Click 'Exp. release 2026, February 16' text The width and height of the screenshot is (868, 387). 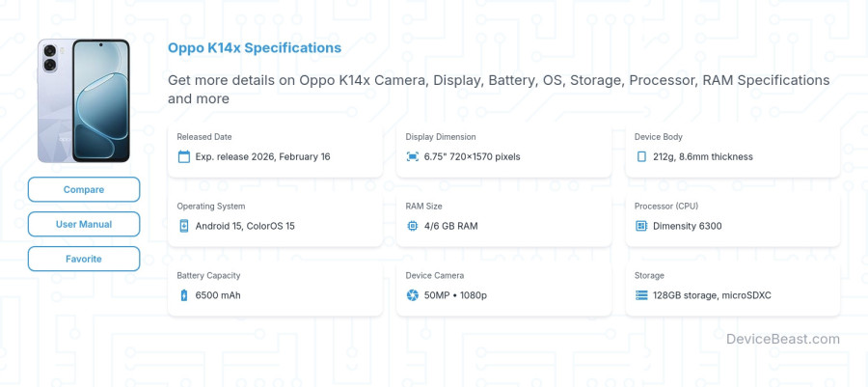pyautogui.click(x=263, y=156)
